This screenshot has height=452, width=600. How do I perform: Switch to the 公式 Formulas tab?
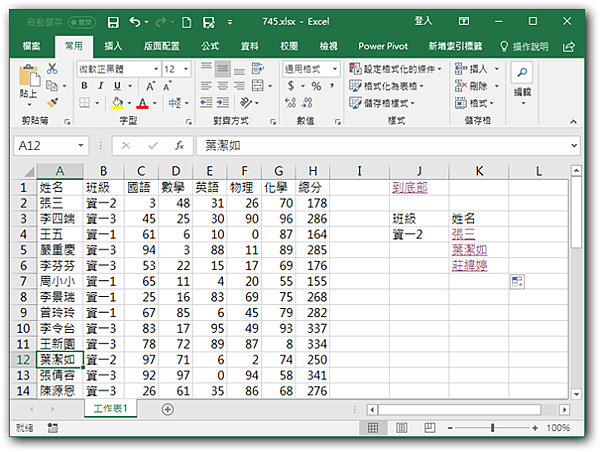point(210,47)
